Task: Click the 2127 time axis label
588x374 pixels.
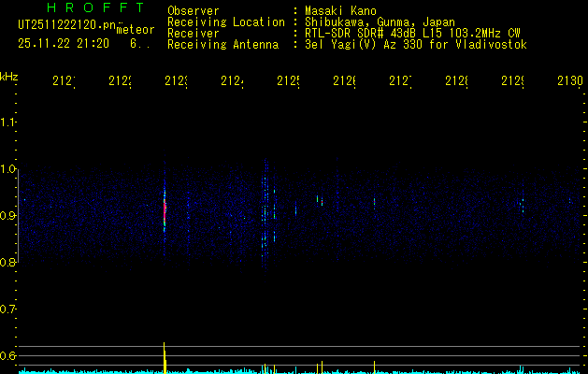Action: (x=400, y=81)
